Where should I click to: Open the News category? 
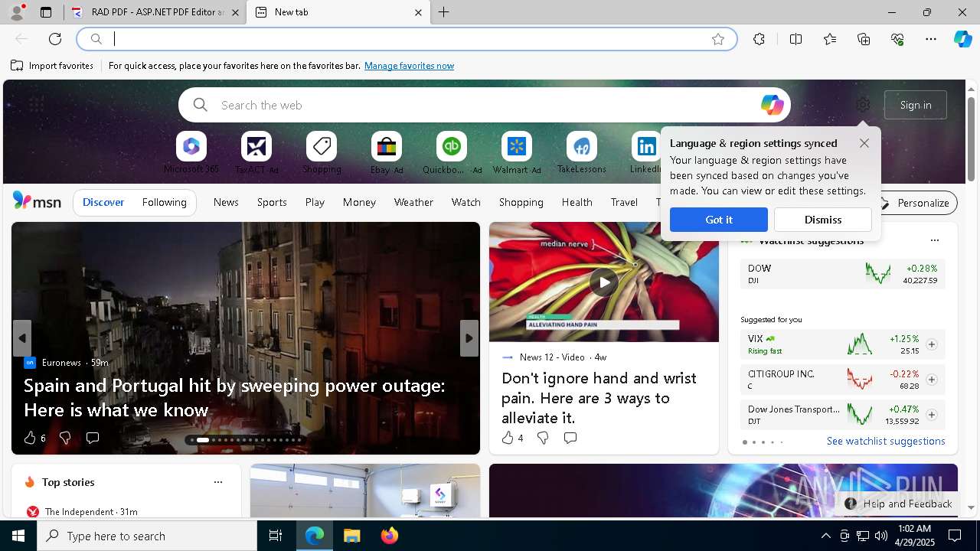pyautogui.click(x=226, y=203)
